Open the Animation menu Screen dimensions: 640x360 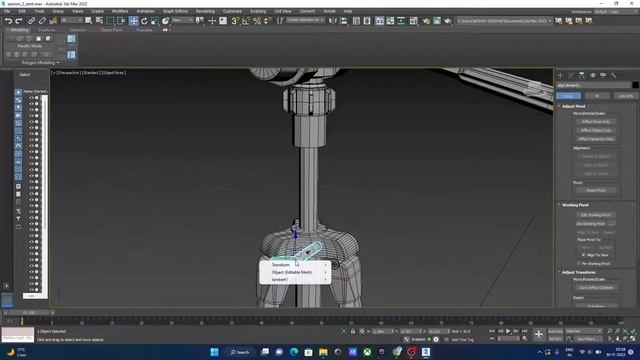click(145, 11)
